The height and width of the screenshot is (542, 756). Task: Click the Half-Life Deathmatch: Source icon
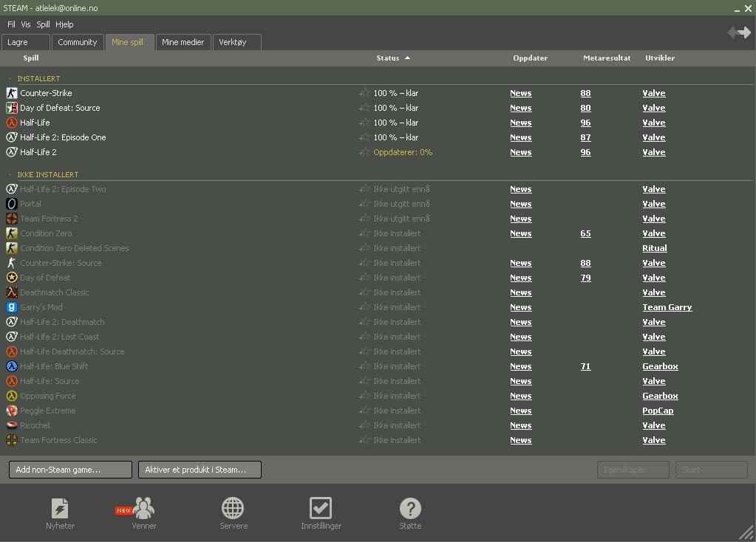tap(12, 351)
